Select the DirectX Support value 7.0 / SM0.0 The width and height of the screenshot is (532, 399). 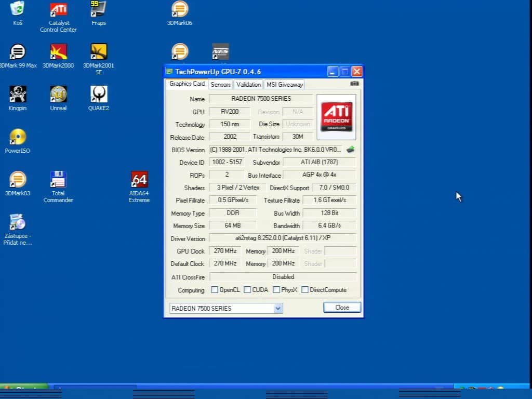[334, 188]
